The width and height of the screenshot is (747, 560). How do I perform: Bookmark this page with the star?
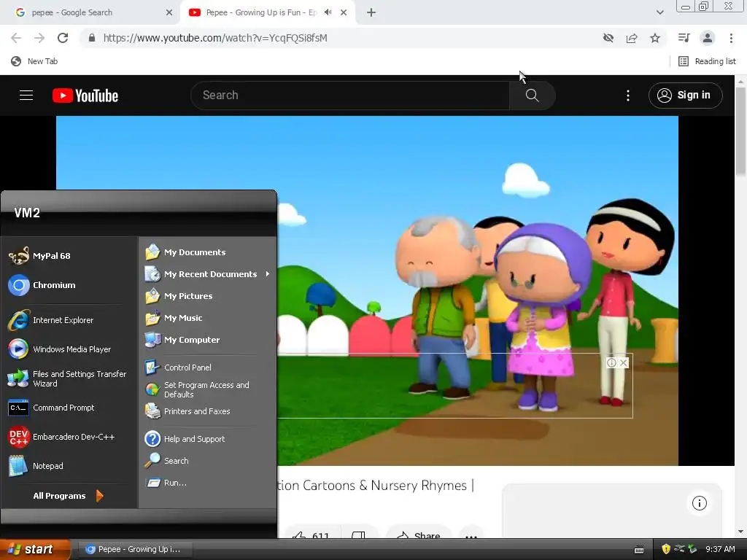(x=655, y=38)
